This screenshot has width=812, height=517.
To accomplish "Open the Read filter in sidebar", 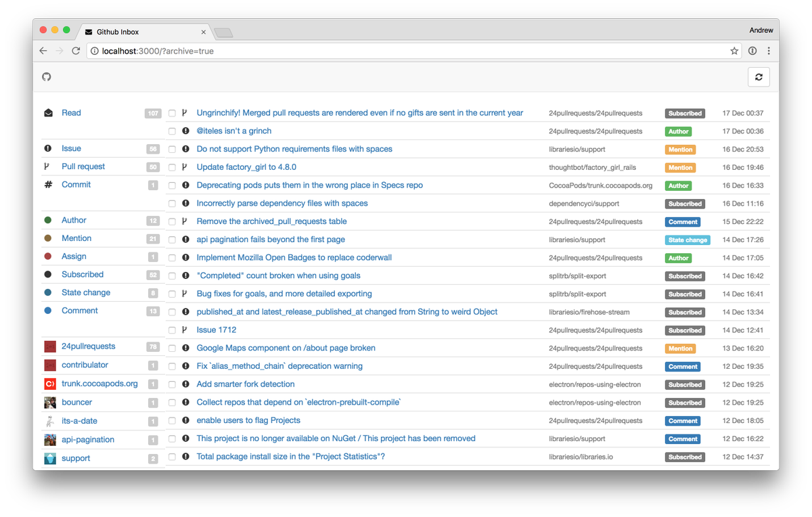I will [71, 113].
